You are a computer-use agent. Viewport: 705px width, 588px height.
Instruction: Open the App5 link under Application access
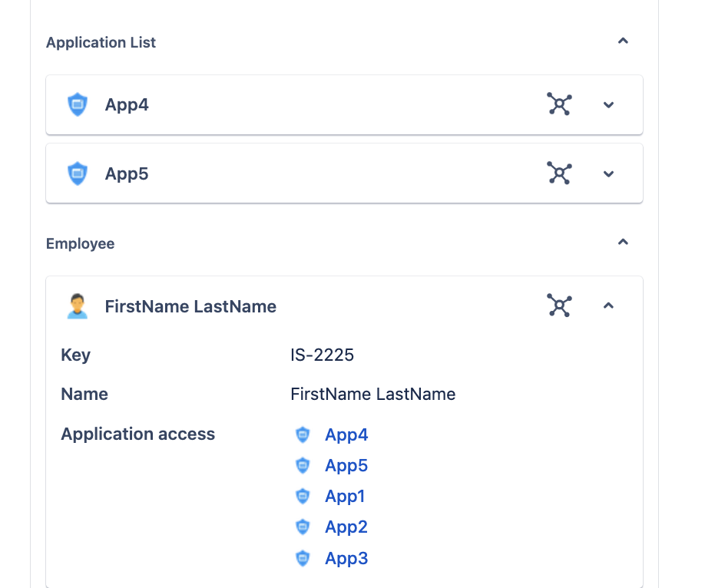pos(346,466)
